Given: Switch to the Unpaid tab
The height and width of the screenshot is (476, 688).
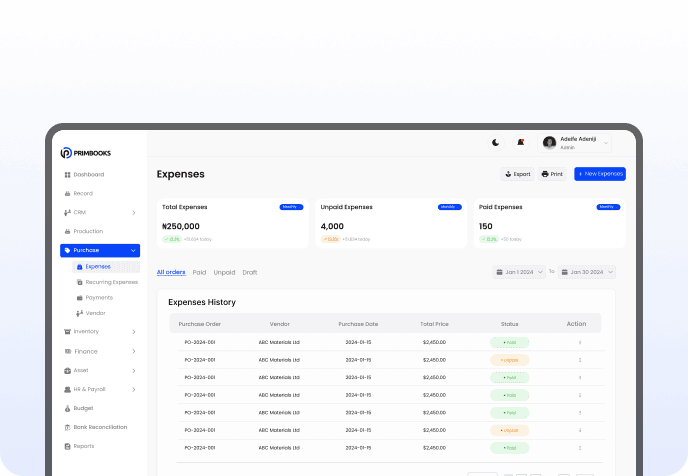Looking at the screenshot, I should [224, 272].
